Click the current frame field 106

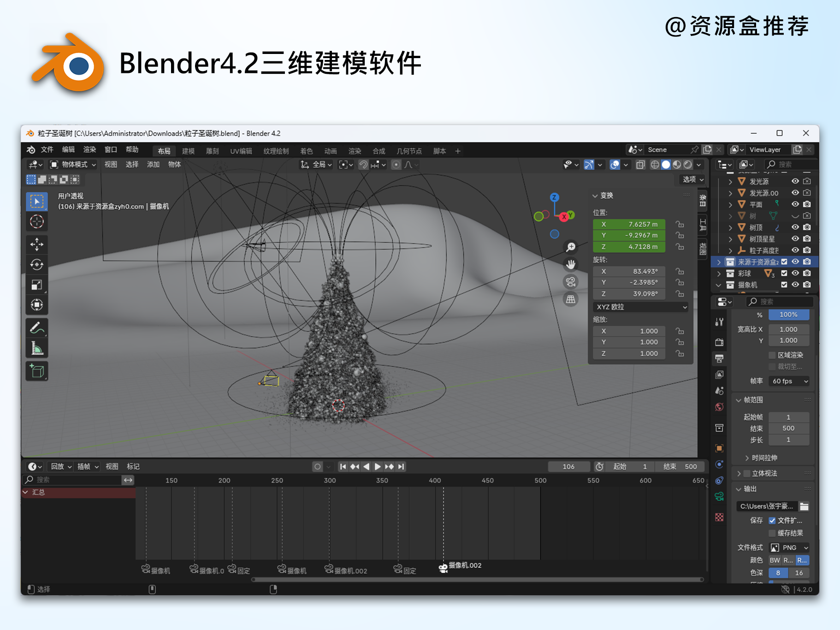tap(568, 467)
